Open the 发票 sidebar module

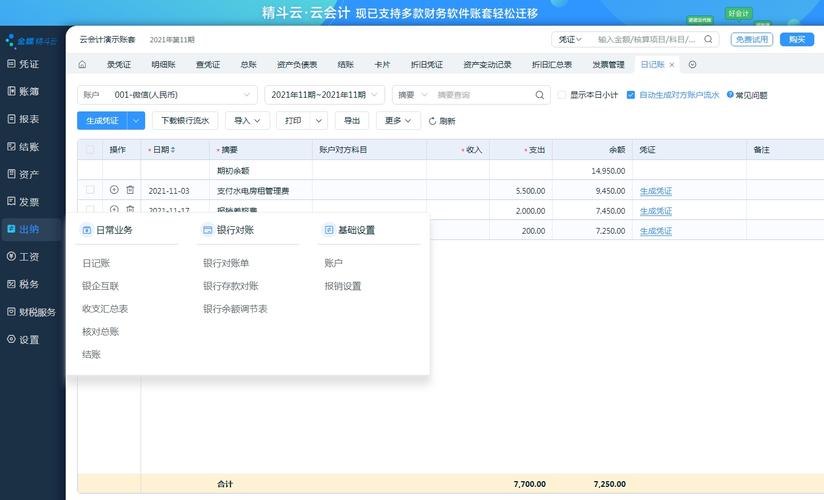coord(23,201)
